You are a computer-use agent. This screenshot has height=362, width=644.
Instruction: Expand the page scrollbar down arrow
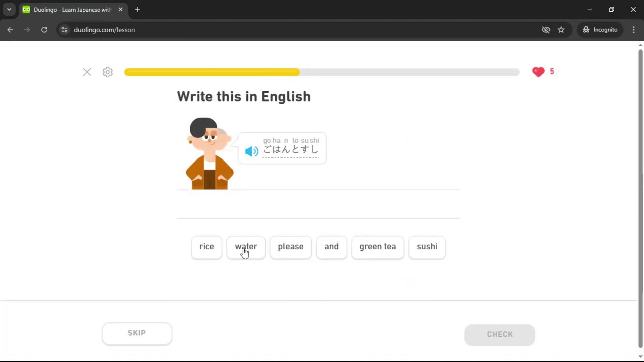(x=640, y=356)
